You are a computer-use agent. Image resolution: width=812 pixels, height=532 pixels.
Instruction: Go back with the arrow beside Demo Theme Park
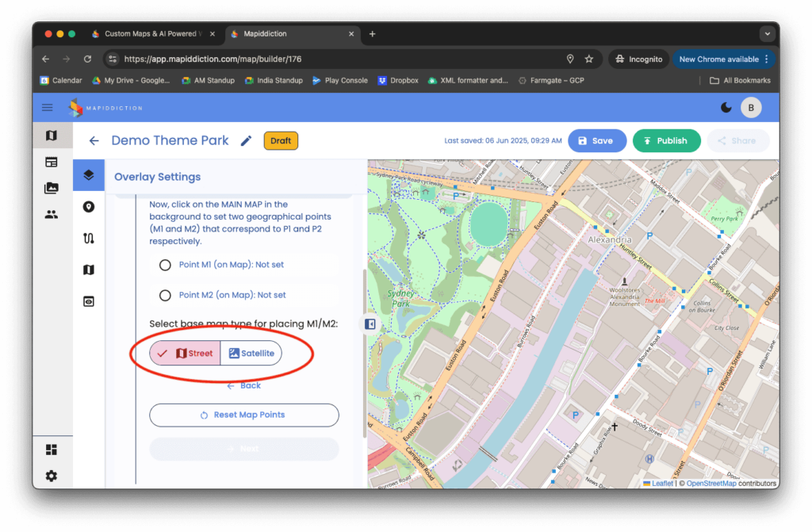94,141
